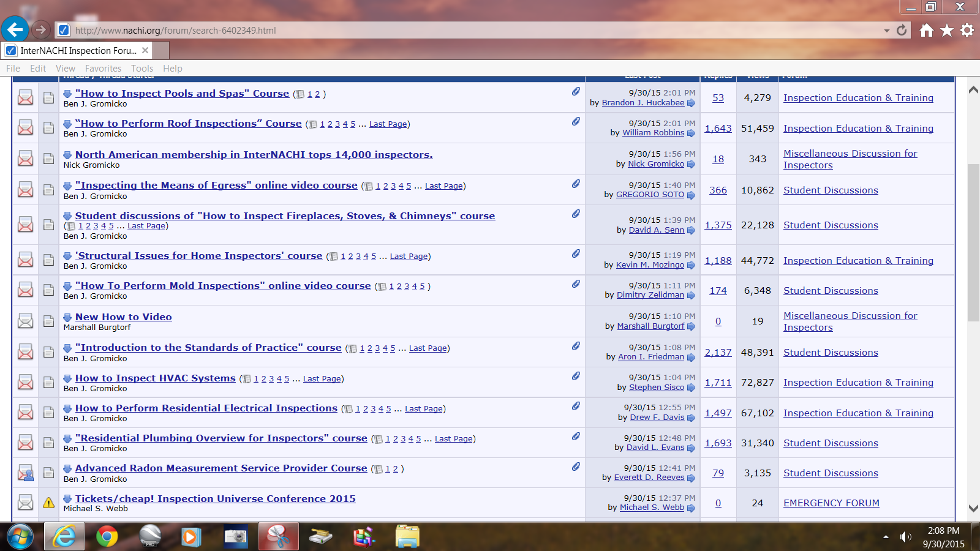The height and width of the screenshot is (551, 980).
Task: Open EMERGENCY FORUM link
Action: click(x=831, y=503)
